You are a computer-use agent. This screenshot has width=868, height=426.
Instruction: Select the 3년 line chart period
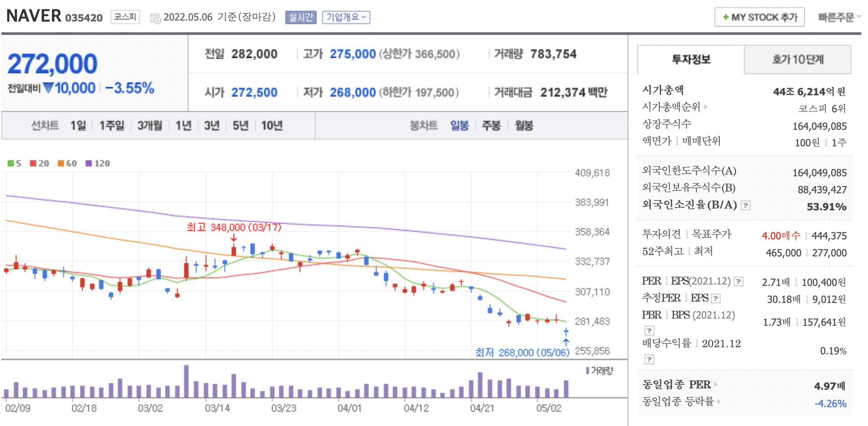[212, 125]
